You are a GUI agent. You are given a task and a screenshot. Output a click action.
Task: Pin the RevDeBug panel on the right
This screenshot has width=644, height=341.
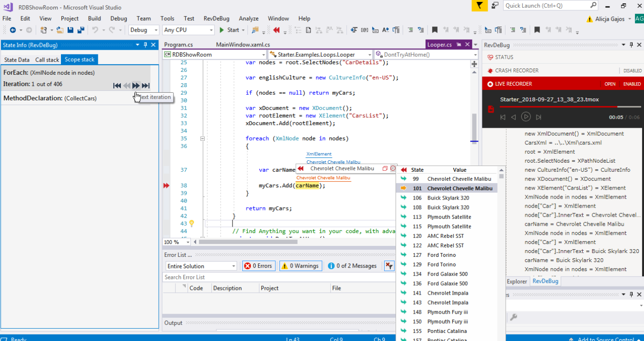click(x=631, y=45)
